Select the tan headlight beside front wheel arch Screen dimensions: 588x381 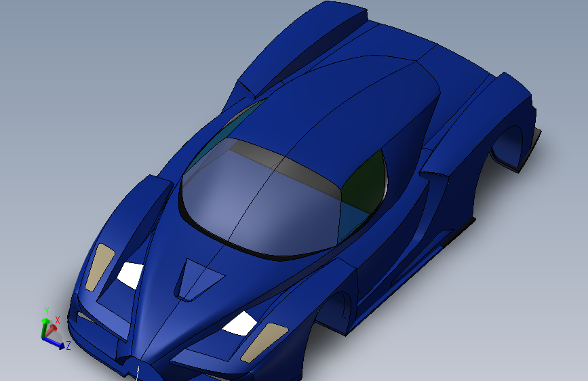(264, 343)
